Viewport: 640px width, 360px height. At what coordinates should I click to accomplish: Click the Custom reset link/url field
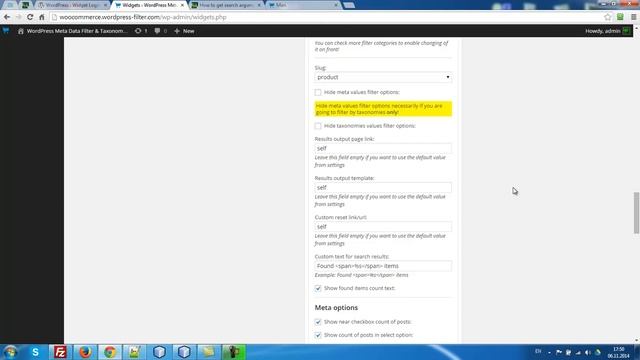pyautogui.click(x=383, y=227)
